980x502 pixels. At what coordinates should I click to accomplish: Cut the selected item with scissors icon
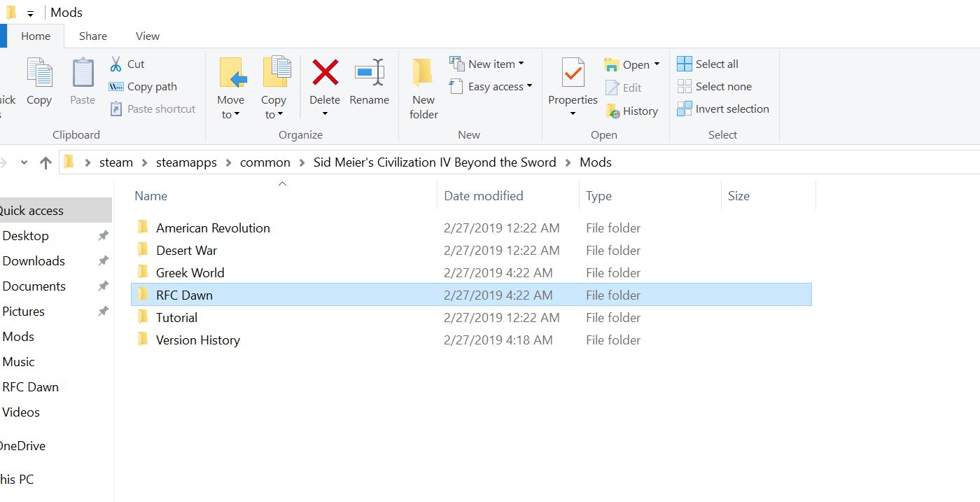tap(116, 64)
